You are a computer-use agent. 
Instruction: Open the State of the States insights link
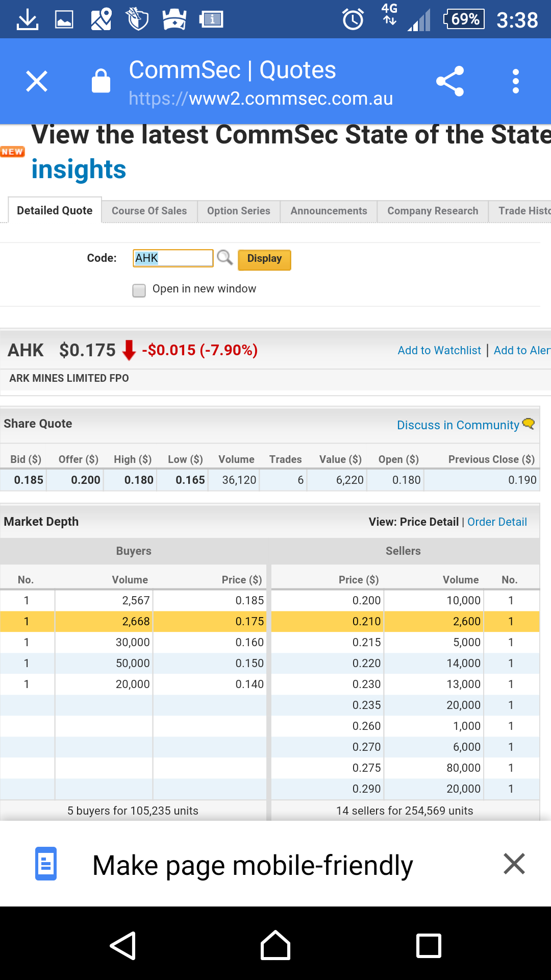tap(79, 169)
